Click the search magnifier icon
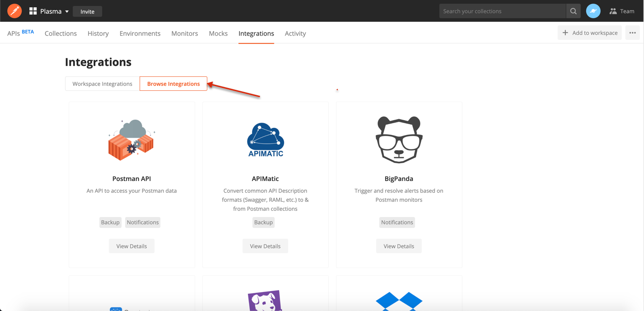The image size is (644, 311). 573,11
